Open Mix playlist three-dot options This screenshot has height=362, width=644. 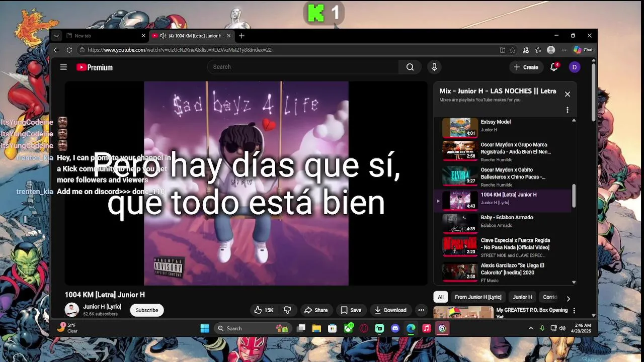click(x=568, y=110)
